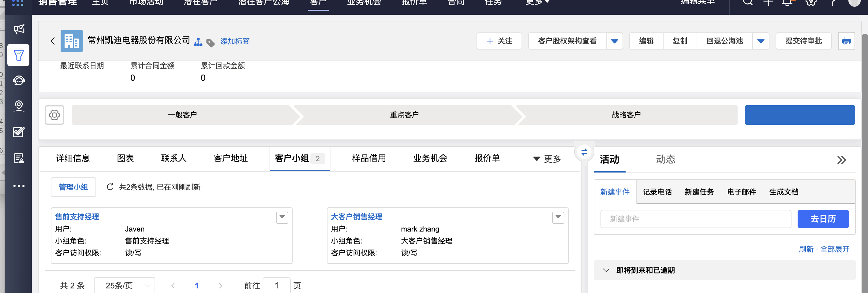Click the refresh icon next to data count
This screenshot has width=868, height=293.
coord(110,187)
